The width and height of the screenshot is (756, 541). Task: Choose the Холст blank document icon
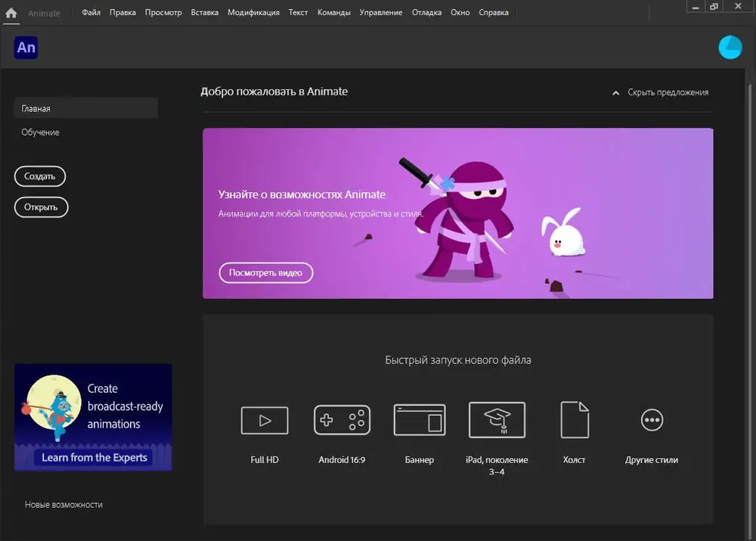click(x=575, y=420)
